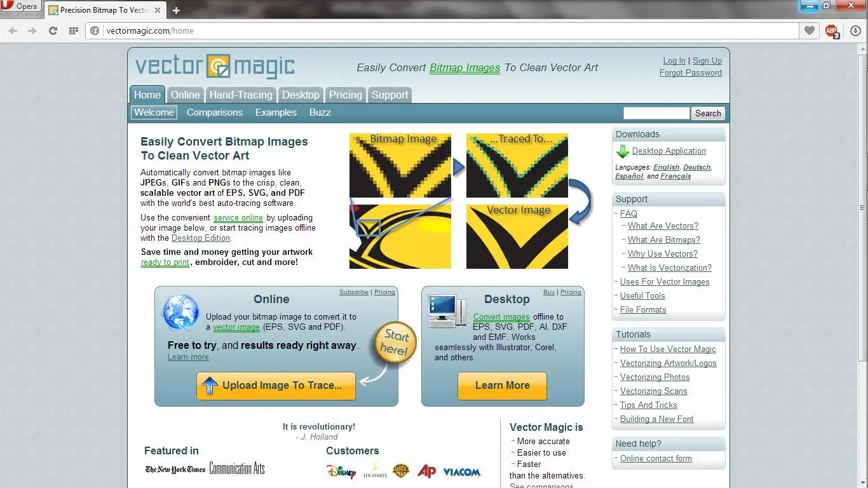The width and height of the screenshot is (868, 488).
Task: Go back with the browser back arrow
Action: (x=13, y=30)
